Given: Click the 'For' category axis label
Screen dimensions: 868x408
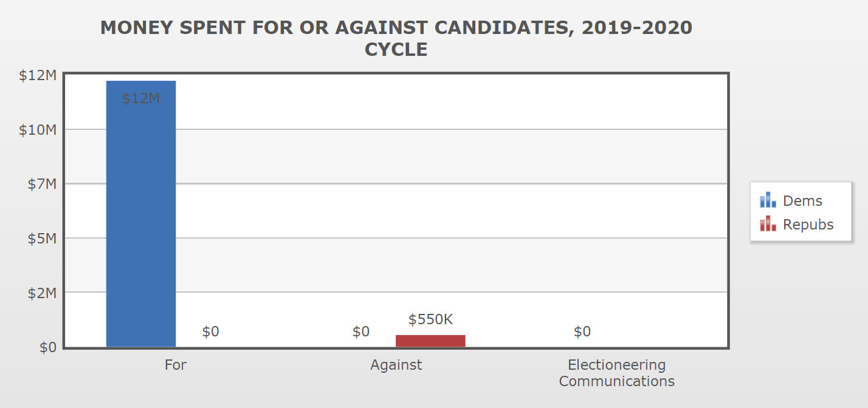Looking at the screenshot, I should (176, 365).
